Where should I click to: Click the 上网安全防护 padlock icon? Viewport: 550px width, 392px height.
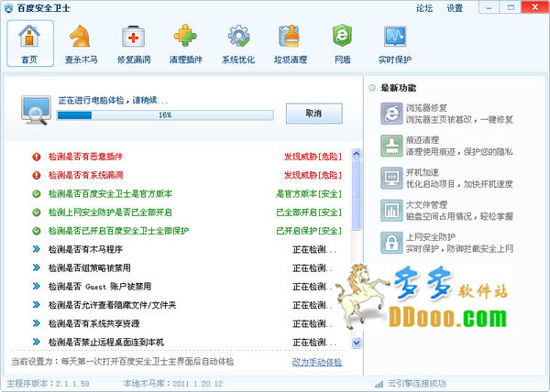[391, 243]
